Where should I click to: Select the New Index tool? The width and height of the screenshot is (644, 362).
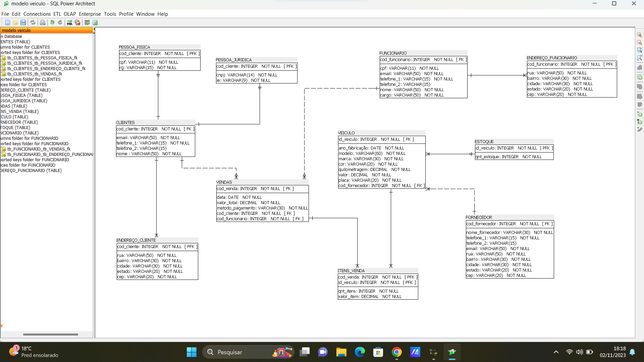coord(640,96)
